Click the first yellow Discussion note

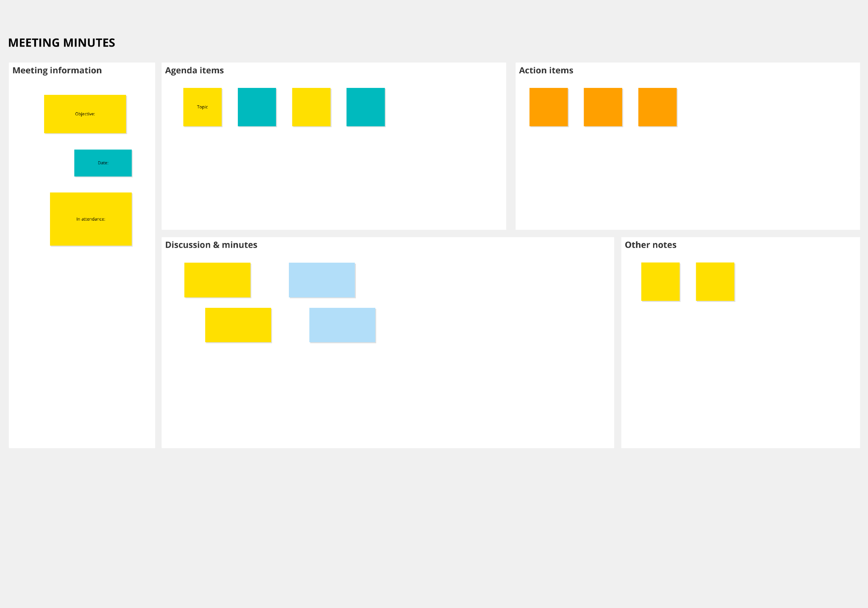[x=217, y=279]
